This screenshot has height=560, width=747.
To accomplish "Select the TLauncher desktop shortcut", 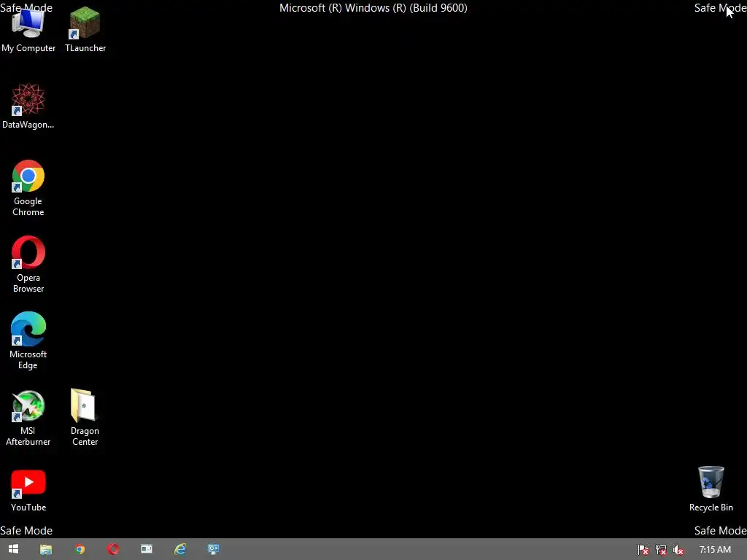I will (85, 29).
